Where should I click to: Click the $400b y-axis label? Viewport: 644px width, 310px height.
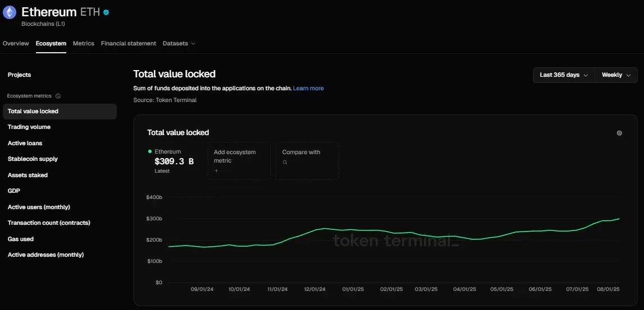154,197
